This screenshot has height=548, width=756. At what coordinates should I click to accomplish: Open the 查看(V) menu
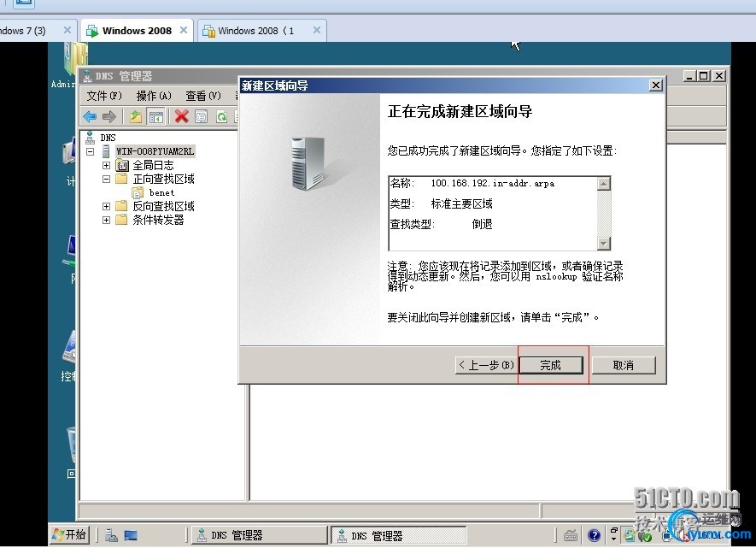(x=203, y=96)
